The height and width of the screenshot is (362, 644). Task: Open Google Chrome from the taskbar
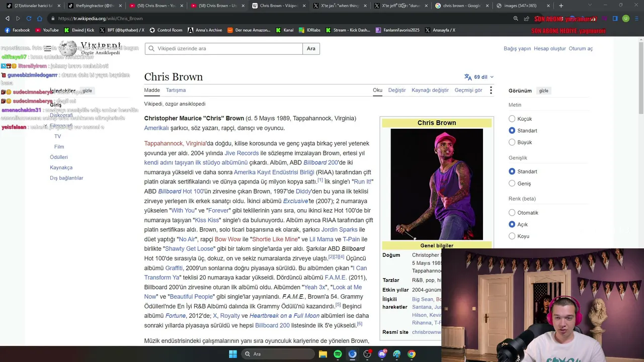click(412, 354)
